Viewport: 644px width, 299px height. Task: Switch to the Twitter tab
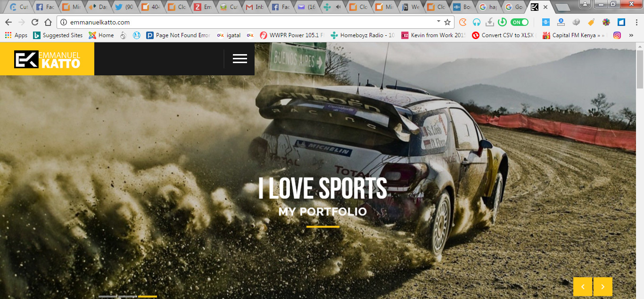(124, 7)
